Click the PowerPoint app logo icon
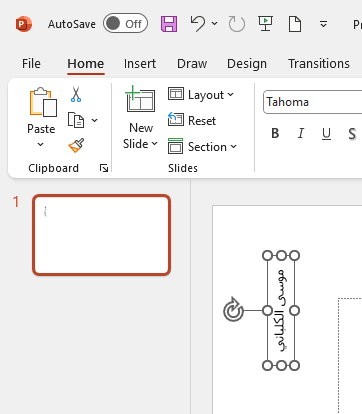Screen dimensions: 362x414 [x=24, y=24]
